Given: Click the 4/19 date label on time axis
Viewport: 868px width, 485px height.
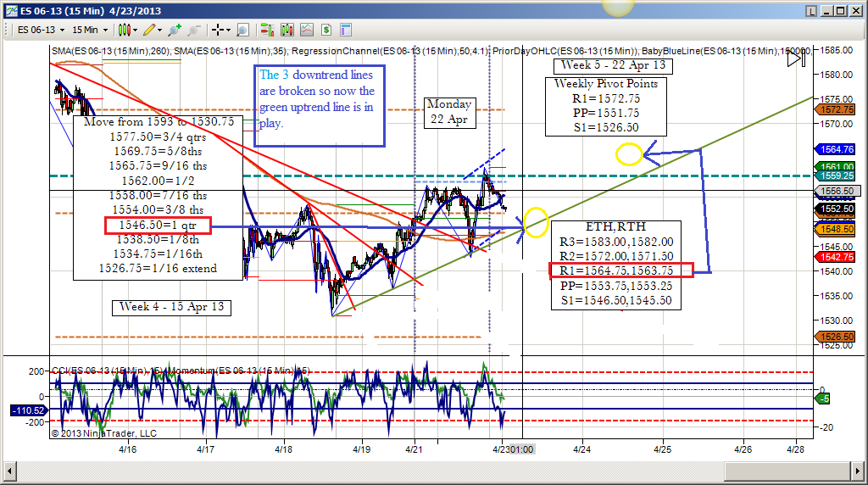Looking at the screenshot, I should coord(361,449).
